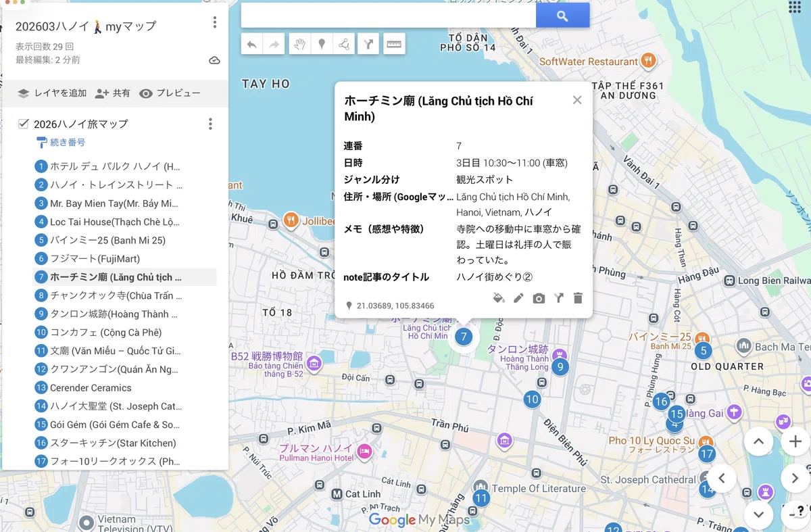The image size is (811, 532).
Task: Select the add marker tool
Action: pos(322,45)
